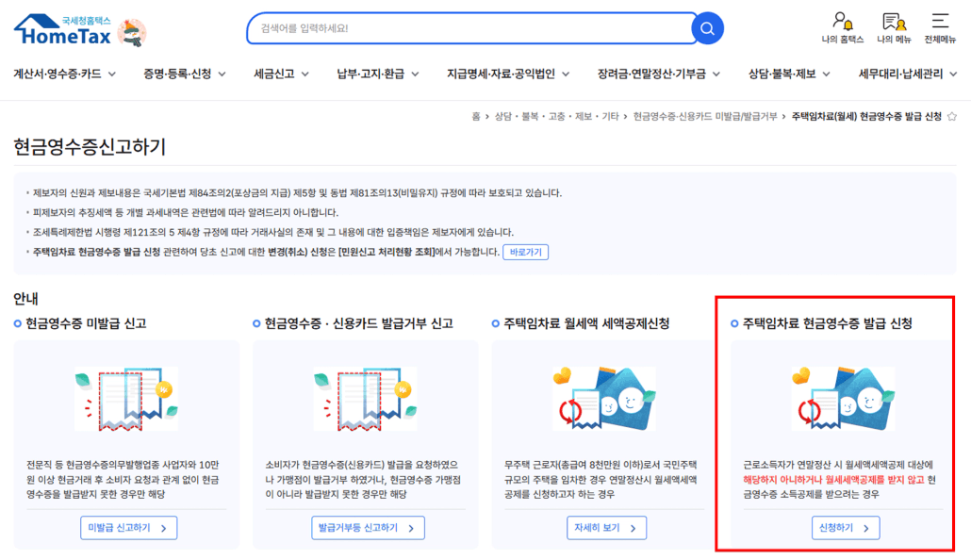The width and height of the screenshot is (971, 560).
Task: Click the 현금영수증신고하기 page heading
Action: point(90,147)
